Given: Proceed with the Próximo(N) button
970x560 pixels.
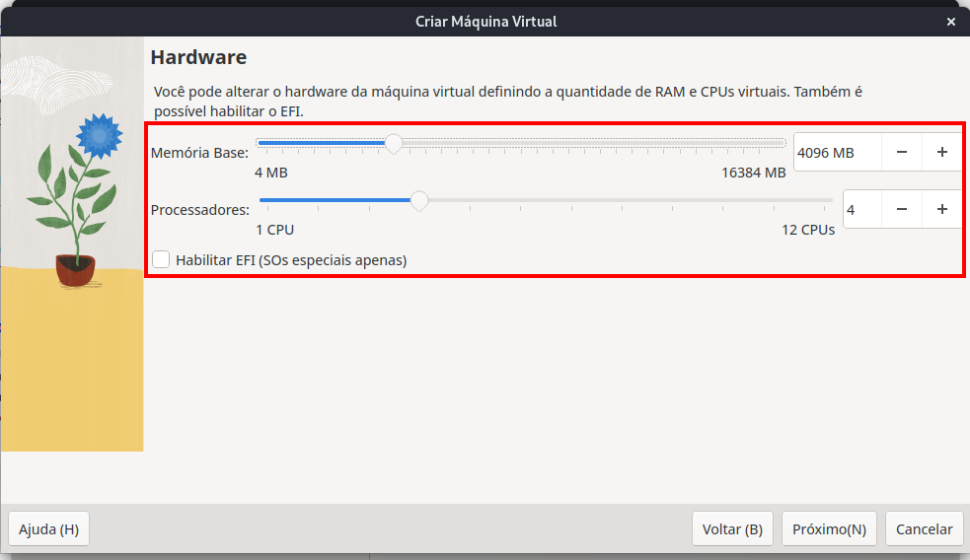Looking at the screenshot, I should tap(829, 528).
